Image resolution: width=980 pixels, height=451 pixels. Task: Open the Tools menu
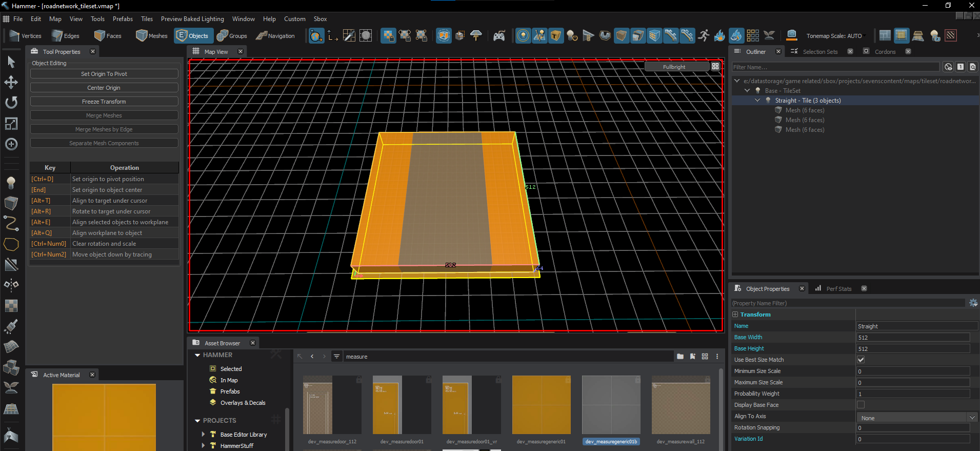[97, 19]
